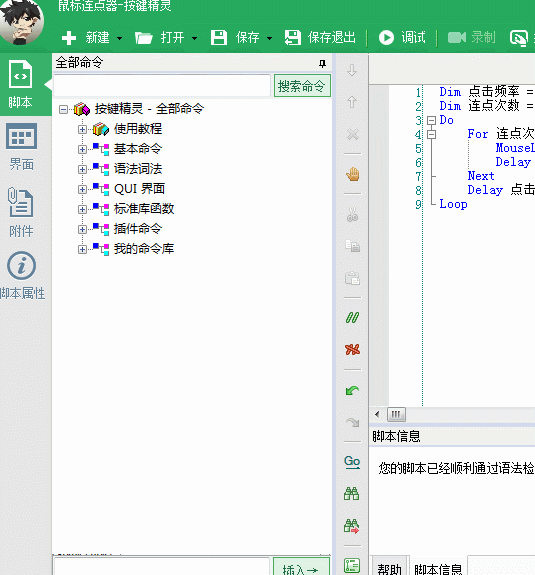The height and width of the screenshot is (575, 535).
Task: Click the green undo arrow icon
Action: pyautogui.click(x=352, y=390)
